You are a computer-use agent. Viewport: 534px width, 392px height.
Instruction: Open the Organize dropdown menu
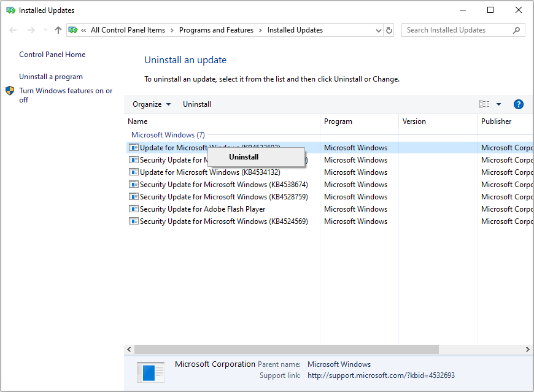click(x=152, y=104)
